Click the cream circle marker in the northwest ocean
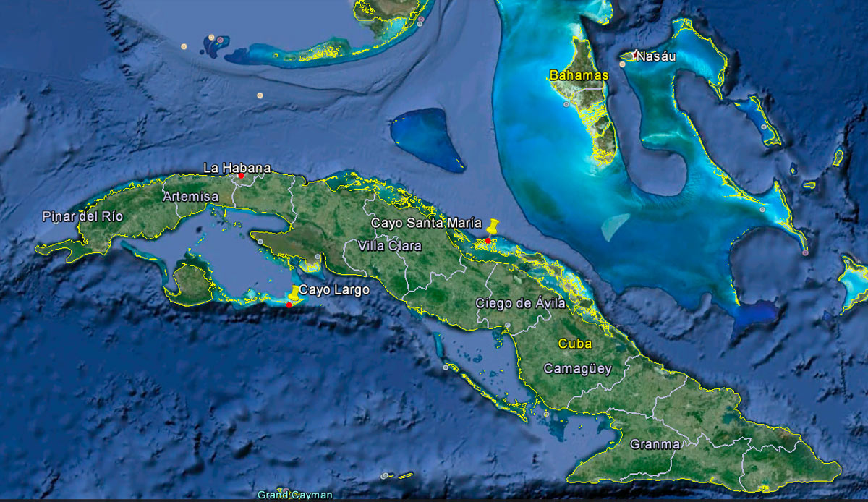868x502 pixels. (x=260, y=95)
